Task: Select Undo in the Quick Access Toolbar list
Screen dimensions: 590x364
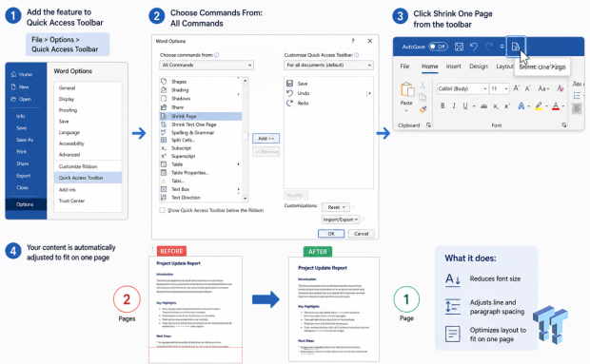Action: [x=303, y=93]
